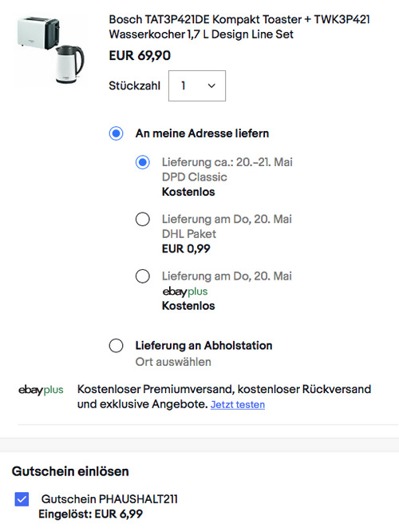Click the Bosch toaster and kettle product thumbnail

[51, 50]
